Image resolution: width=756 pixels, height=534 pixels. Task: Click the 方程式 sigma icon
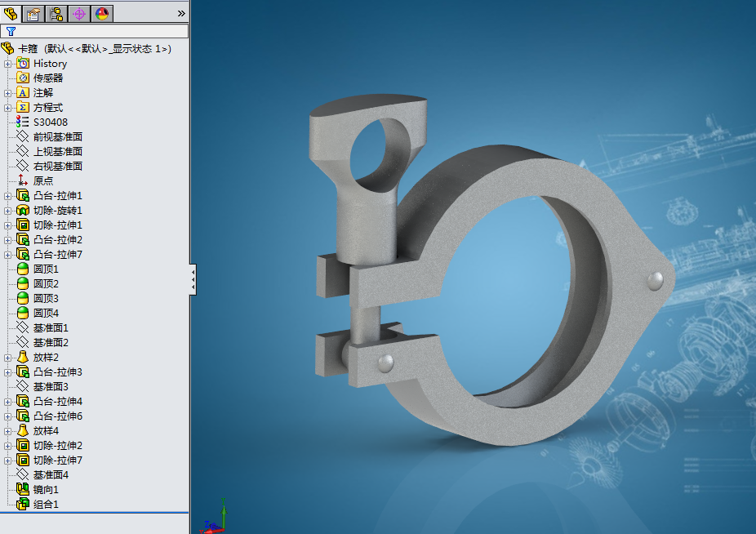coord(23,107)
